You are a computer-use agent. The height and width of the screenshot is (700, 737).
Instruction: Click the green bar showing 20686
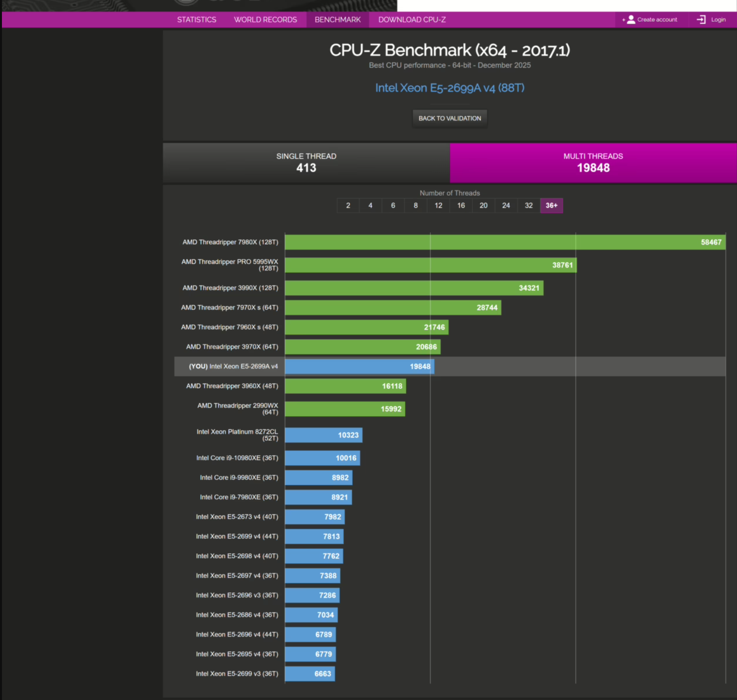pos(363,347)
